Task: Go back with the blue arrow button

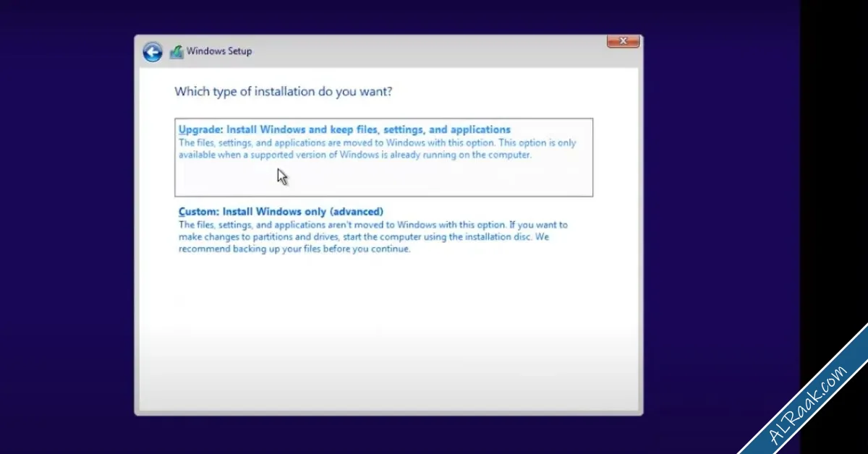Action: point(153,52)
